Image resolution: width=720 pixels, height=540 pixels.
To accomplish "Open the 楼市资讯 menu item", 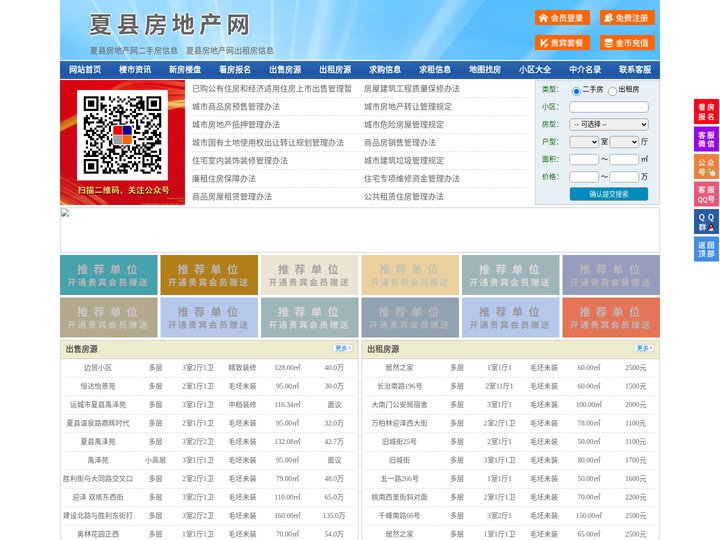I will tap(135, 70).
